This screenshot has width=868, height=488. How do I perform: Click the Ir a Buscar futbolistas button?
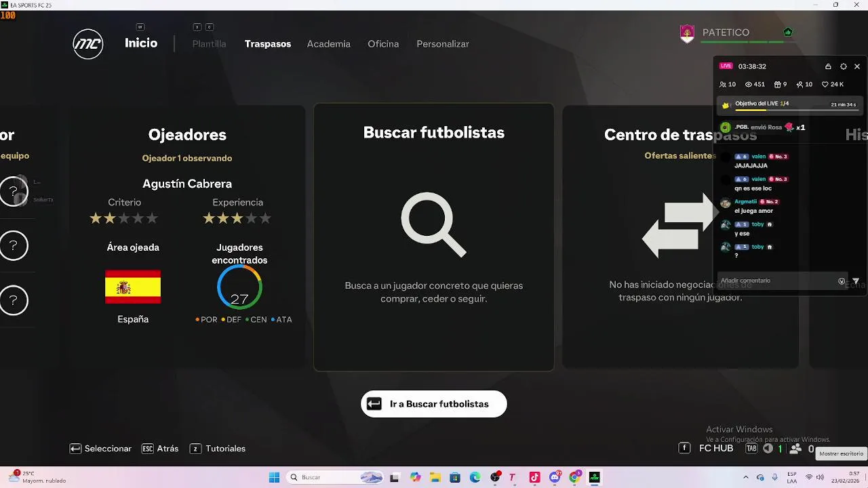(x=434, y=404)
